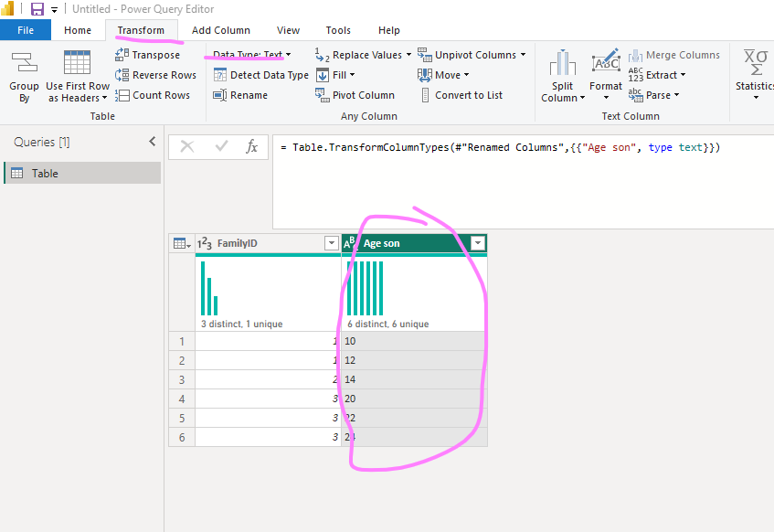This screenshot has width=774, height=532.
Task: Click the Extract ABC123 icon
Action: click(636, 75)
